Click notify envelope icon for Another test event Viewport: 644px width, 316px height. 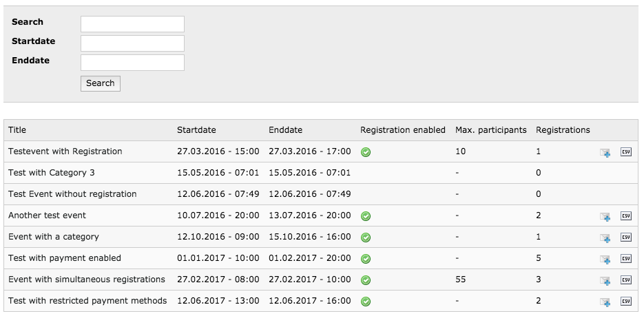point(605,217)
